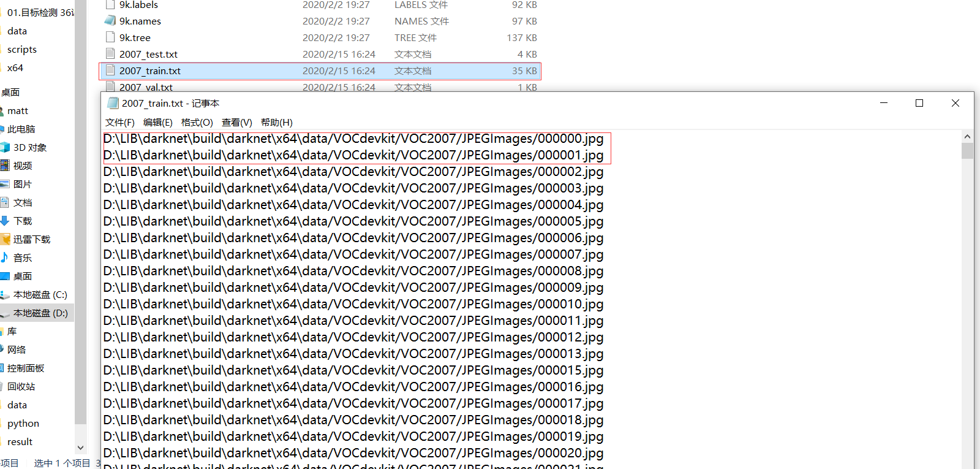The image size is (980, 469).
Task: Open the scripts folder in sidebar
Action: tap(22, 49)
